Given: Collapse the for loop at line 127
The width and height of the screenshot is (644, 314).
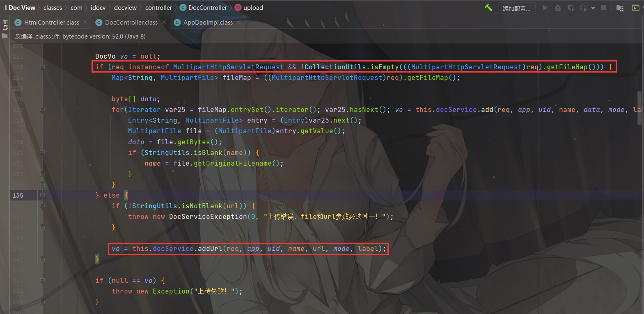Looking at the screenshot, I should pyautogui.click(x=42, y=109).
